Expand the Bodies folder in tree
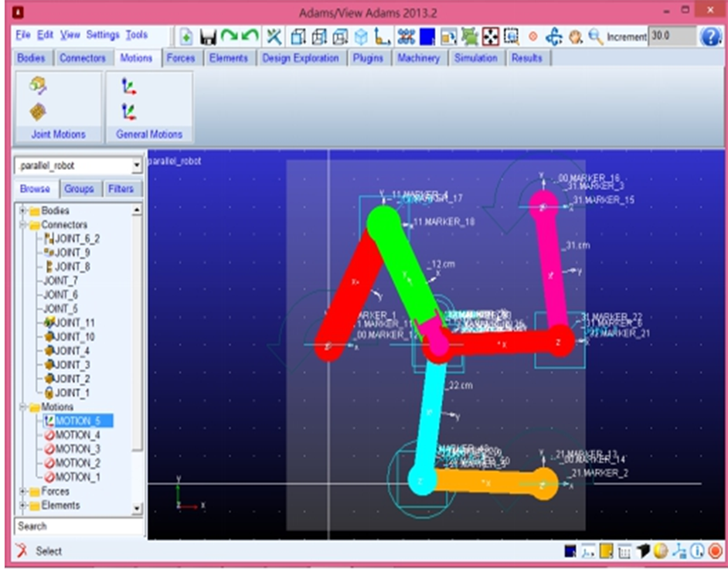Screen dimensions: 728x569 tap(23, 211)
